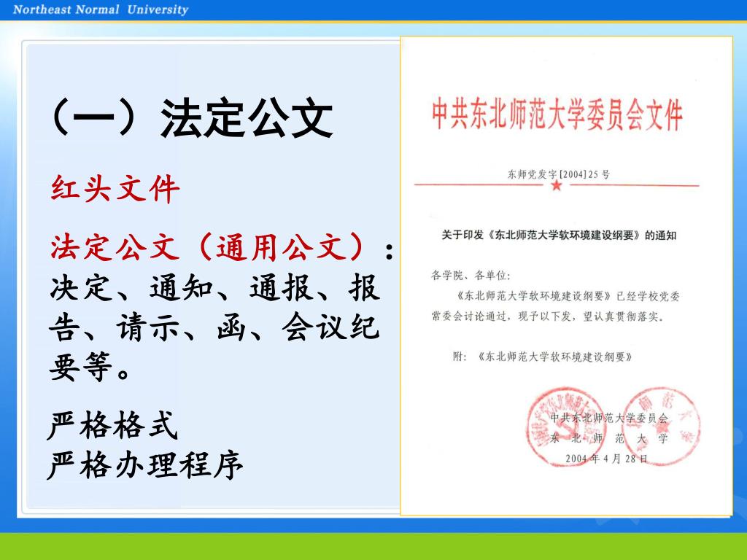Image resolution: width=747 pixels, height=560 pixels.
Task: Click the text '要等。'
Action: (x=90, y=367)
